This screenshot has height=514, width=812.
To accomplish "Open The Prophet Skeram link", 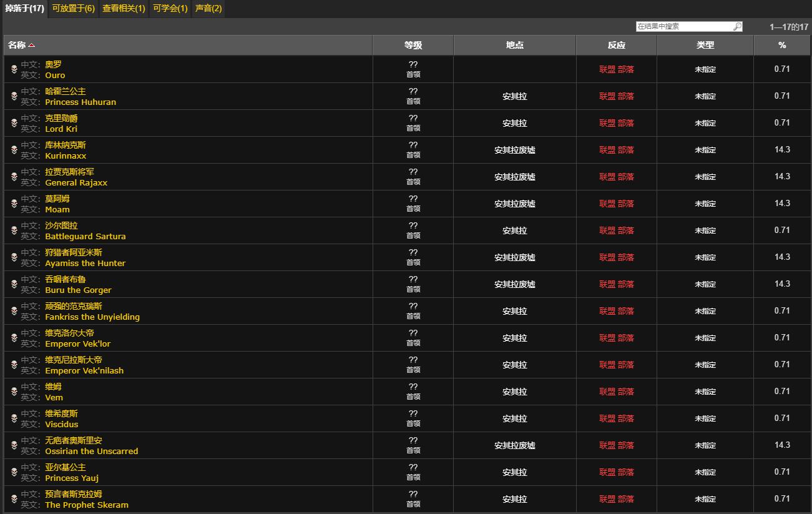I will click(87, 505).
